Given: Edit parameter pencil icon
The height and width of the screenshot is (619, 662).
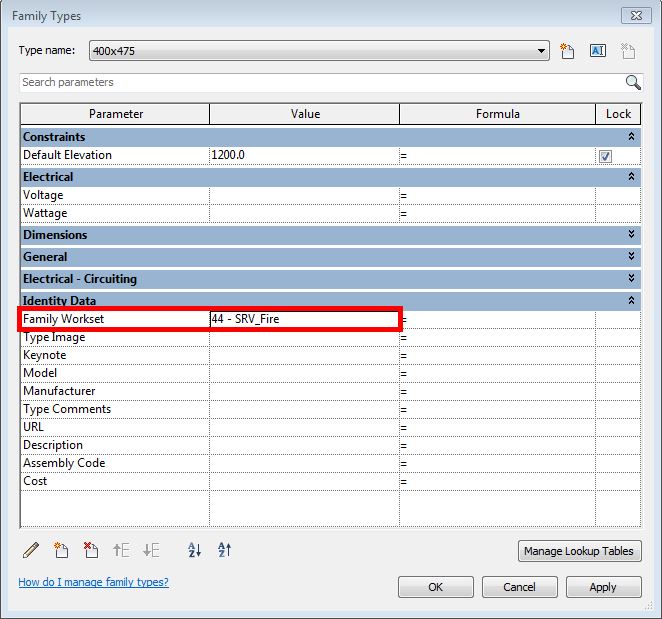Looking at the screenshot, I should (x=31, y=550).
